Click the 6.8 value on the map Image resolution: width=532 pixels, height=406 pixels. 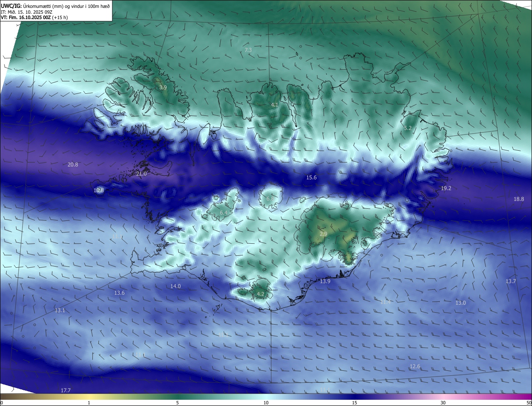[270, 199]
